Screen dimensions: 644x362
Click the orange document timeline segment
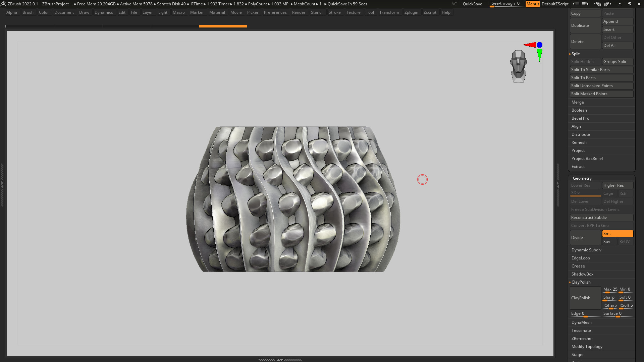click(223, 26)
